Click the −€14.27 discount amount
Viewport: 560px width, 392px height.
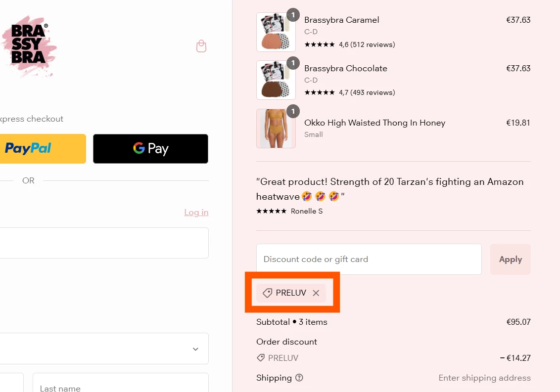515,358
